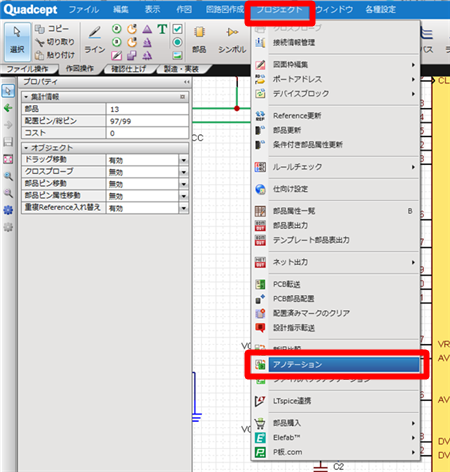The width and height of the screenshot is (450, 472).
Task: Collapse the オブジェクト section
Action: 26,148
